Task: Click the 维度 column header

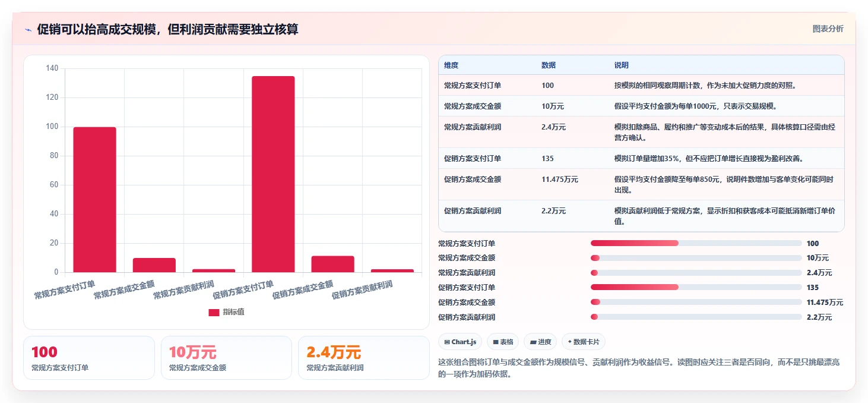Action: [451, 65]
